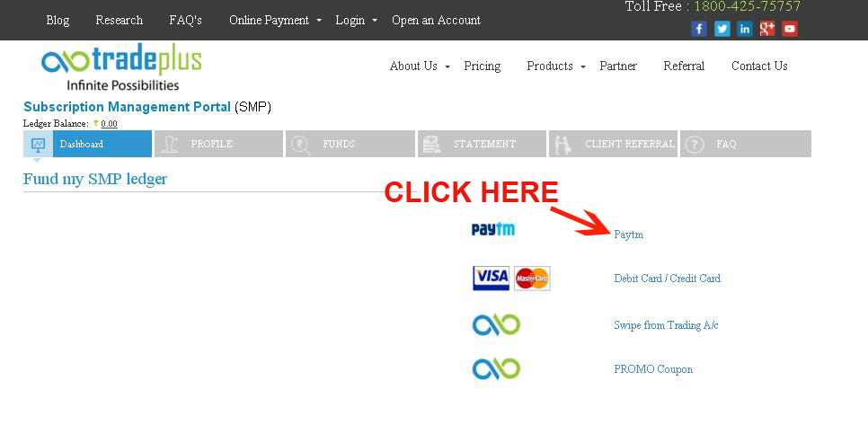
Task: Open the Login menu
Action: 350,21
